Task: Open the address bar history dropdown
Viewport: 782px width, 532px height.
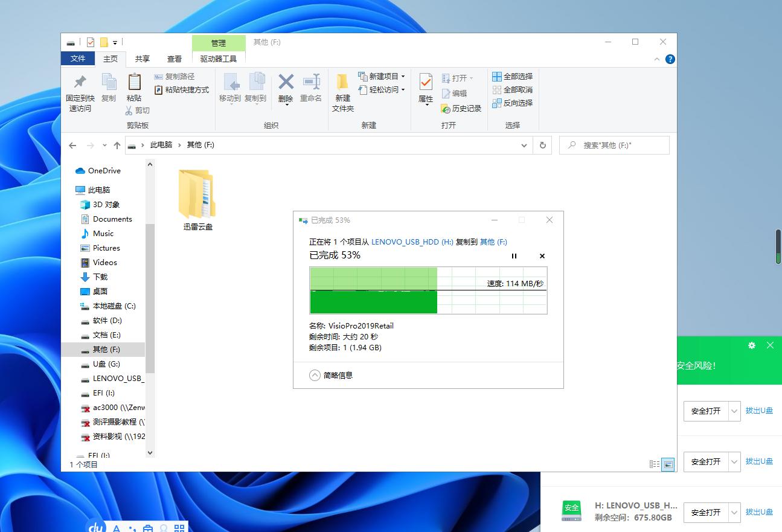Action: click(524, 145)
